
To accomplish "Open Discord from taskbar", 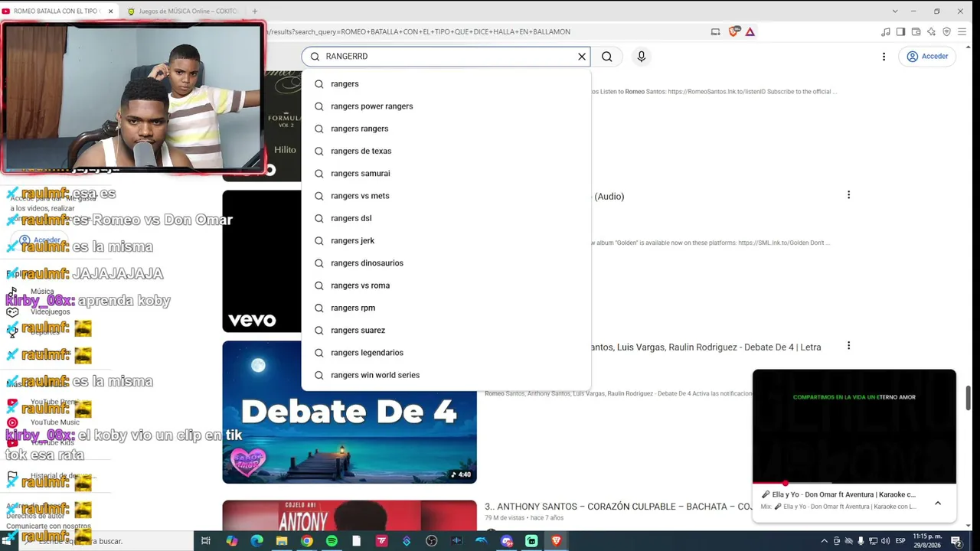I will click(x=506, y=541).
